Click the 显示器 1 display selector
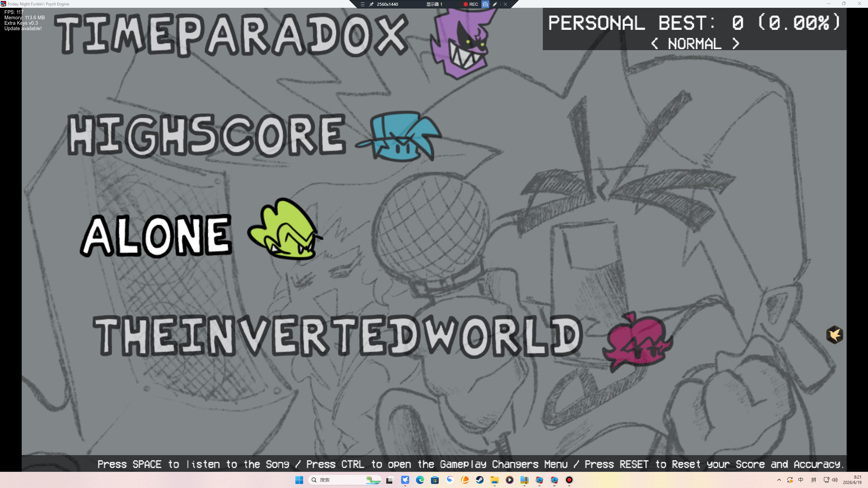Screen dimensions: 868x488 click(434, 4)
